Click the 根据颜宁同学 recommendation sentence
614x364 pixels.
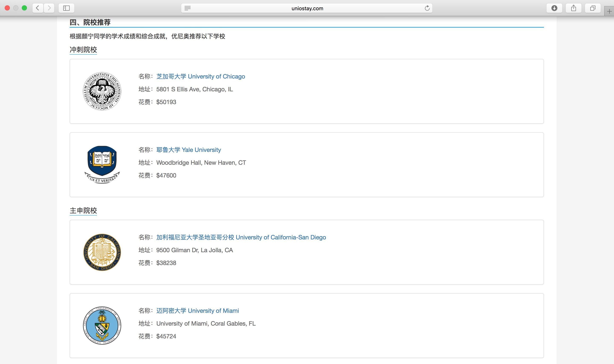point(147,36)
